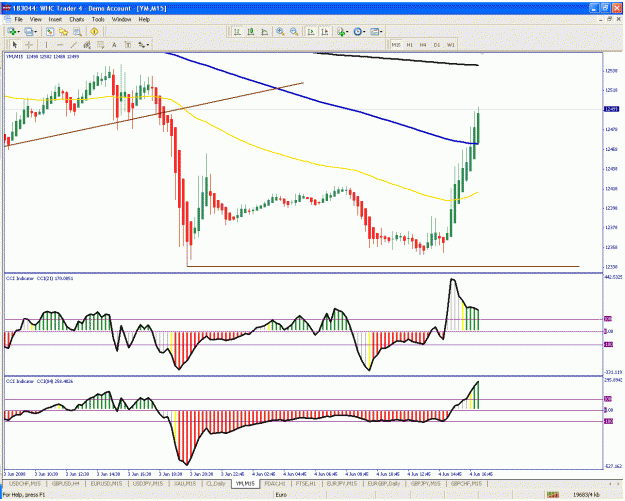Switch to the GBPUSD,H4 chart tab
The image size is (625, 501).
coord(66,483)
